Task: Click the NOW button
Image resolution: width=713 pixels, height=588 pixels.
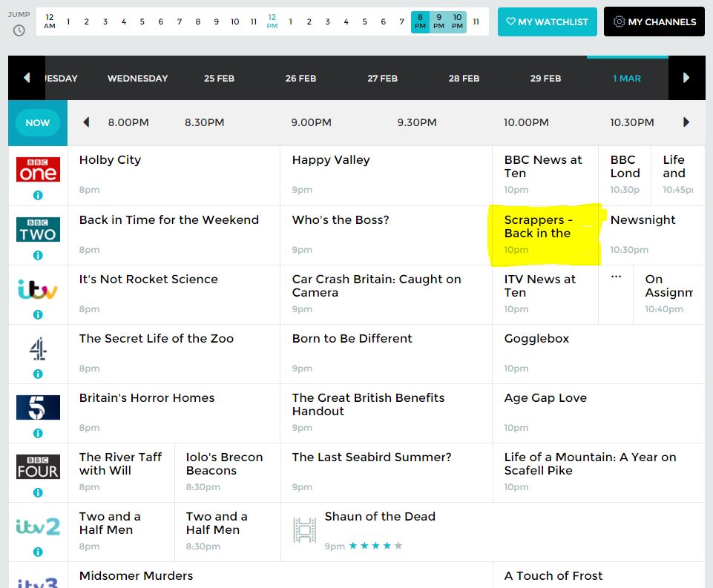Action: (38, 122)
